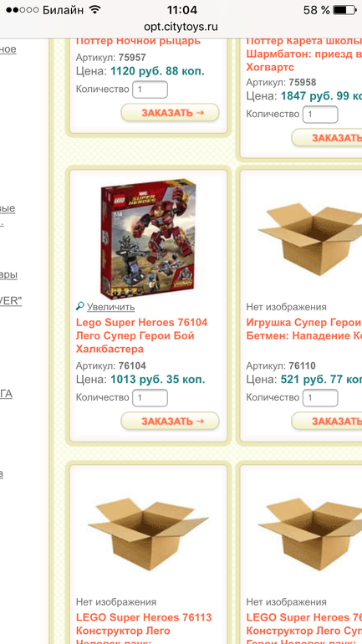
Task: Tap the Lego Super Heroes 76104 box image
Action: click(x=148, y=237)
